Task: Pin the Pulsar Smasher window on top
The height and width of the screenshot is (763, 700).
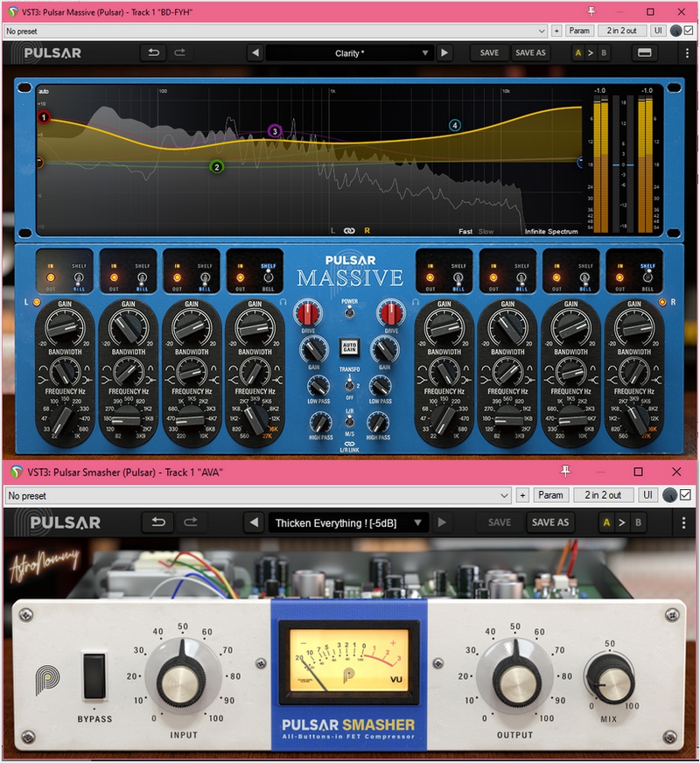Action: [x=566, y=472]
